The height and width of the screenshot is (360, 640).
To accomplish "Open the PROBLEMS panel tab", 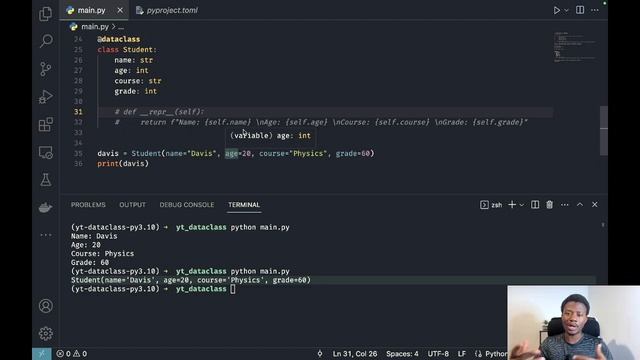I will [88, 205].
